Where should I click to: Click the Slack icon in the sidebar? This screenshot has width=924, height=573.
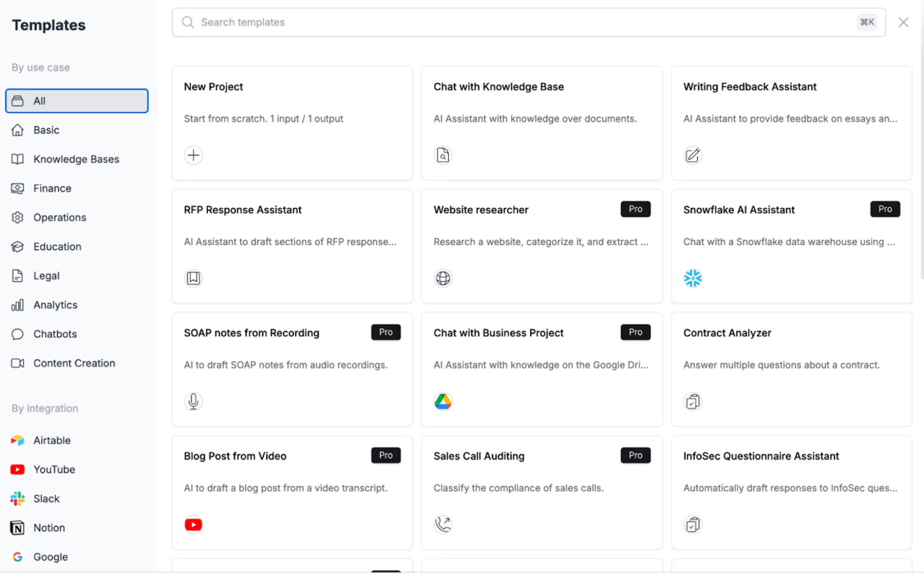(x=16, y=498)
